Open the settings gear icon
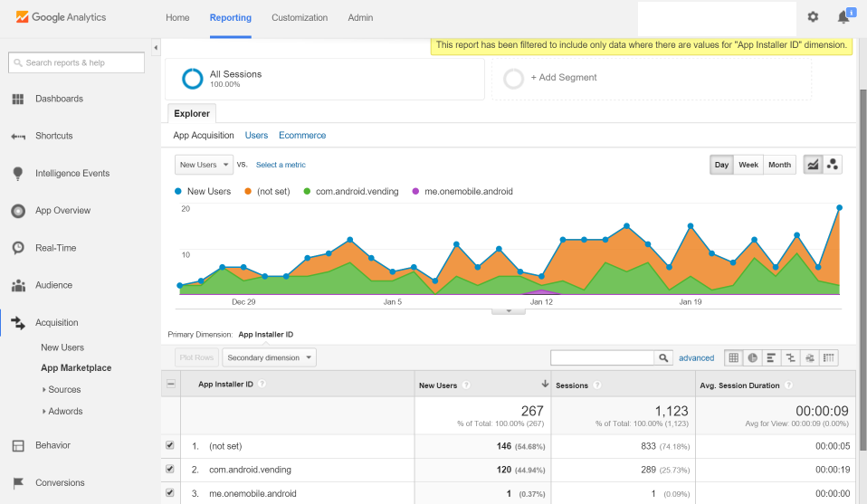Viewport: 867px width, 504px height. tap(813, 17)
